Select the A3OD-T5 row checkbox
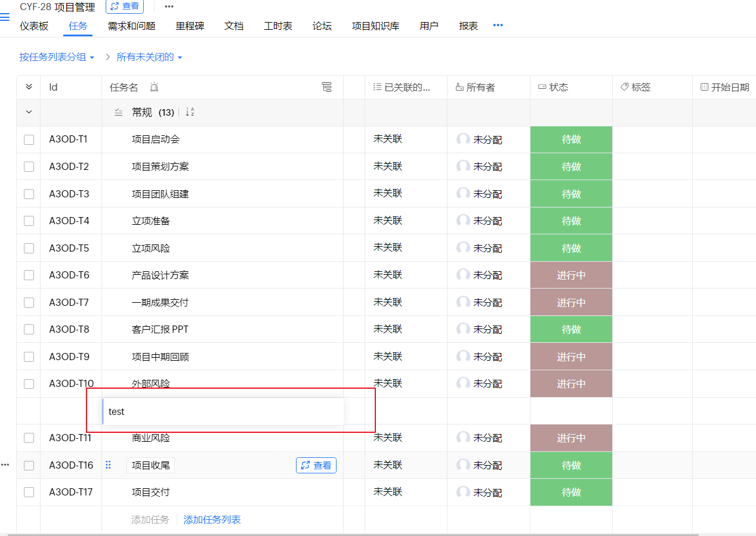The height and width of the screenshot is (536, 756). click(29, 248)
